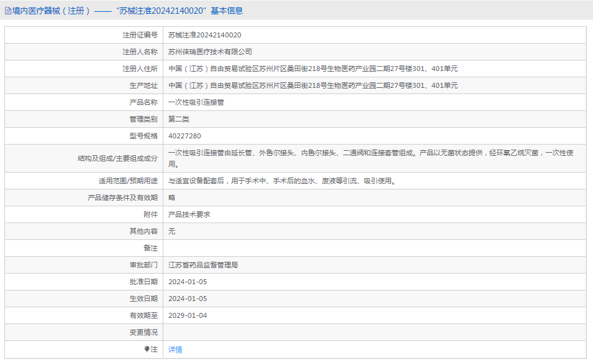Click the 适用范围/预期用途 label

(x=128, y=181)
